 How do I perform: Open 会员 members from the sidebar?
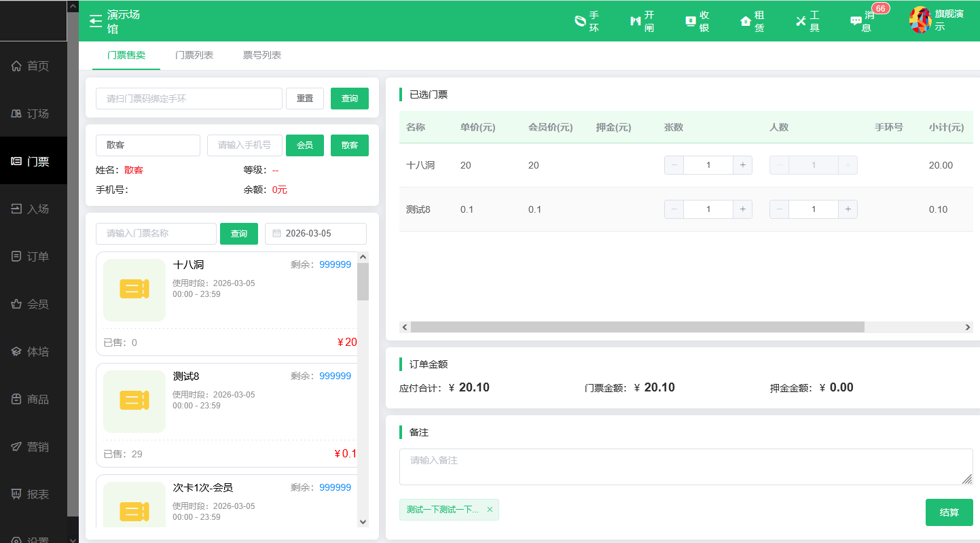click(33, 304)
